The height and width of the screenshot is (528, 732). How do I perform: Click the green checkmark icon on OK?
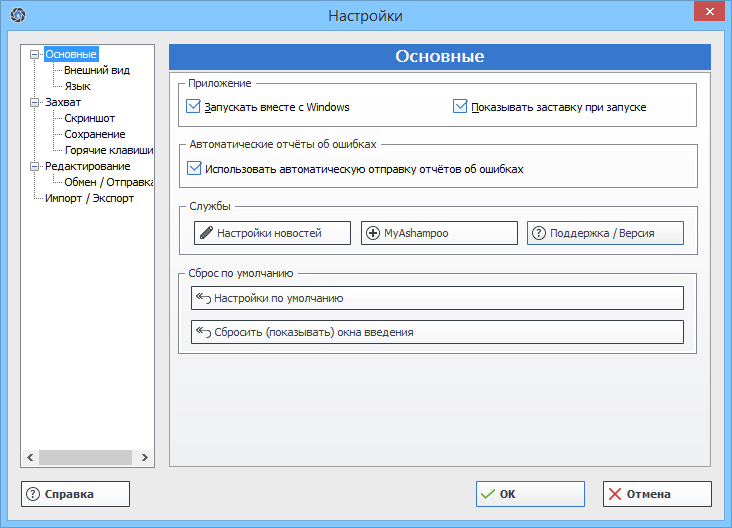tap(487, 494)
